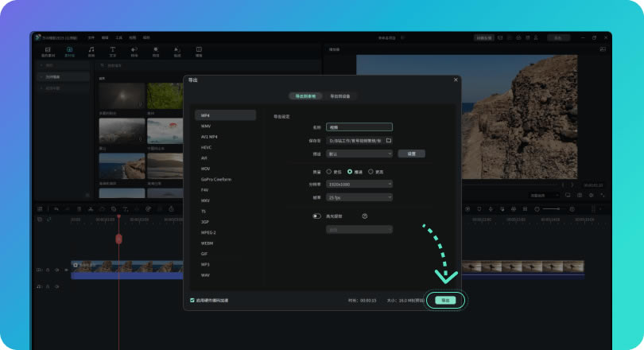Open the Effects icon in top toolbar
The height and width of the screenshot is (350, 644).
click(x=156, y=51)
